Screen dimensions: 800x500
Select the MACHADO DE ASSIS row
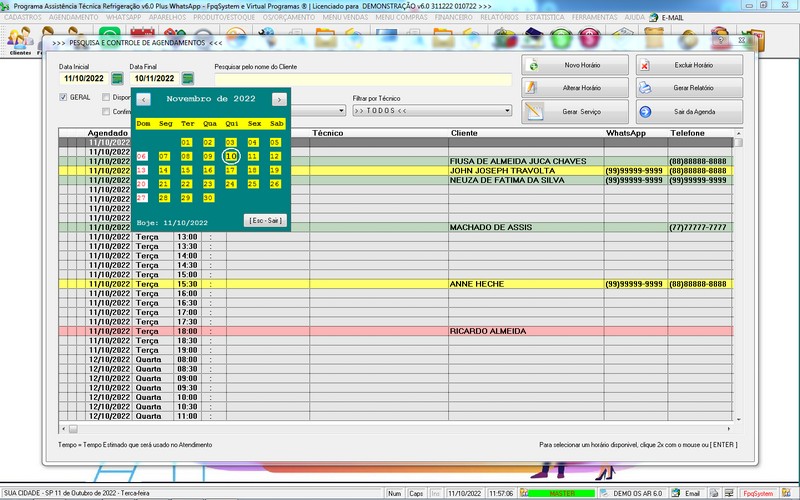(395, 228)
